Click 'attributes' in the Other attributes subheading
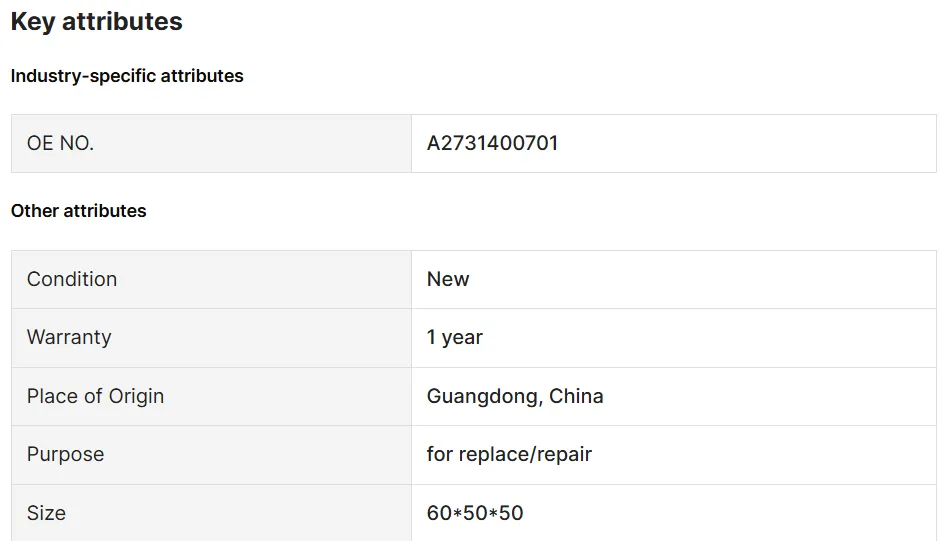This screenshot has width=942, height=541. (x=105, y=211)
